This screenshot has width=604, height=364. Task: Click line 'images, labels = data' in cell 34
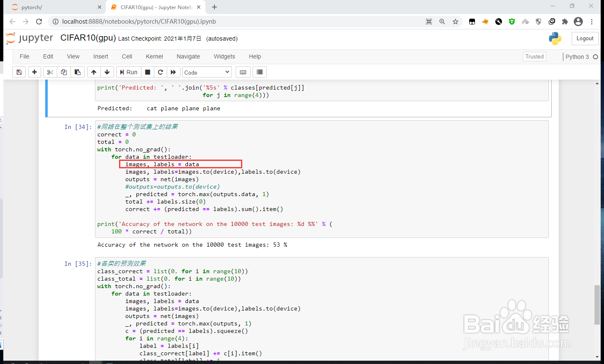pos(162,164)
